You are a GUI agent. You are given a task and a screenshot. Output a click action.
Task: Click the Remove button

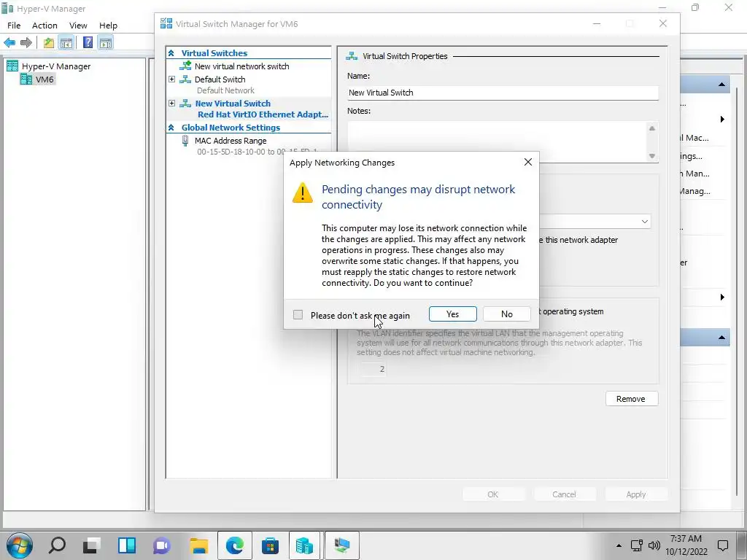(631, 399)
